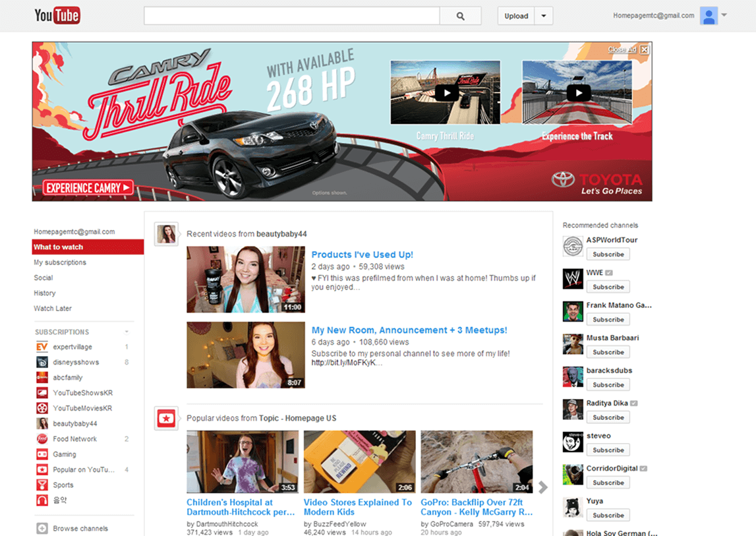This screenshot has width=756, height=536.
Task: Click the YouTube logo
Action: pos(57,15)
